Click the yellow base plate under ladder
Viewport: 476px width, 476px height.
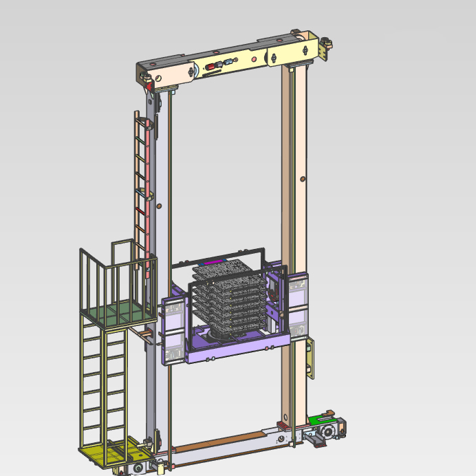103,453
